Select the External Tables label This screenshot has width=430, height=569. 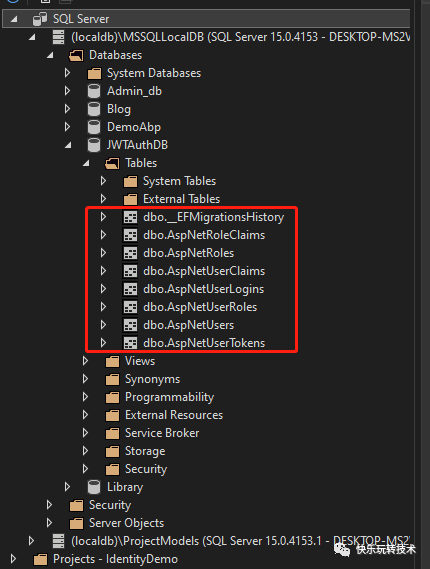click(x=181, y=199)
